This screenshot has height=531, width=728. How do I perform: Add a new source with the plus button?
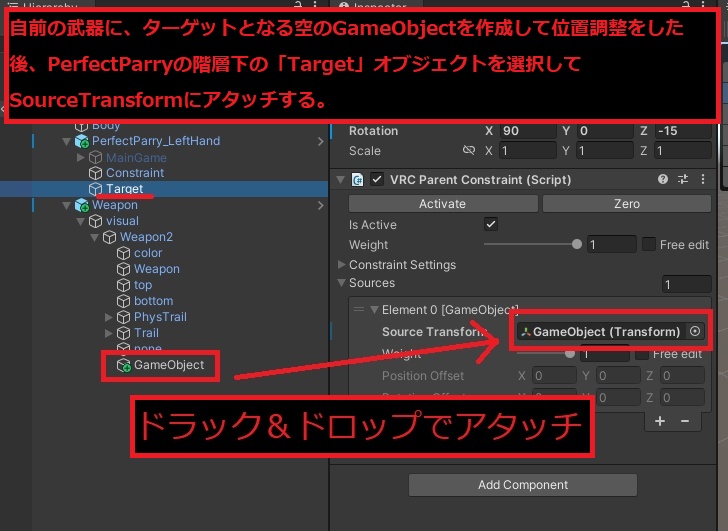tap(660, 421)
